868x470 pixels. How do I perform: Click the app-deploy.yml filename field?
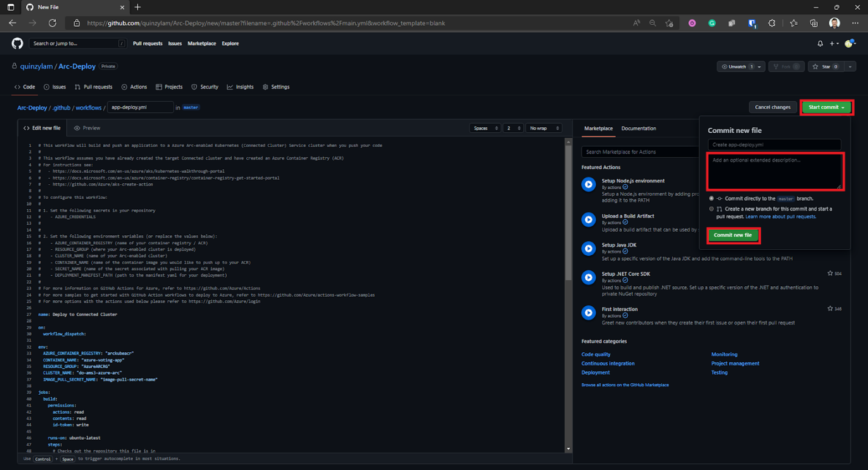pos(140,107)
